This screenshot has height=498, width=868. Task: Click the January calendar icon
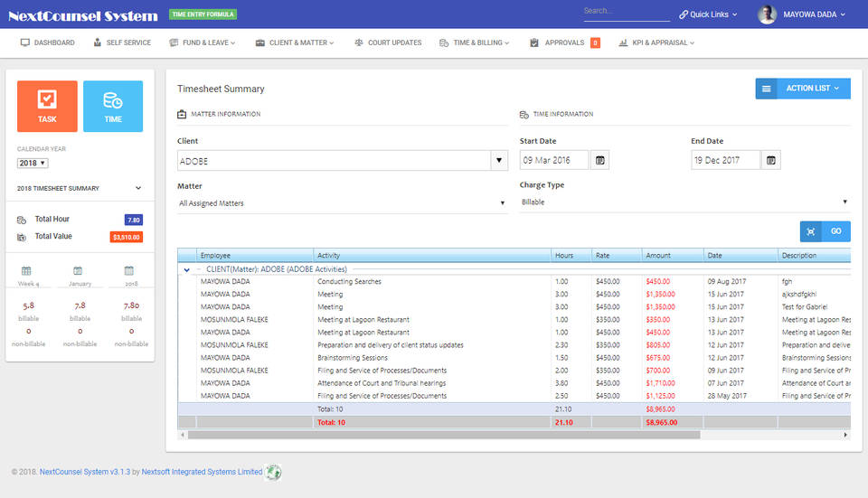tap(79, 270)
